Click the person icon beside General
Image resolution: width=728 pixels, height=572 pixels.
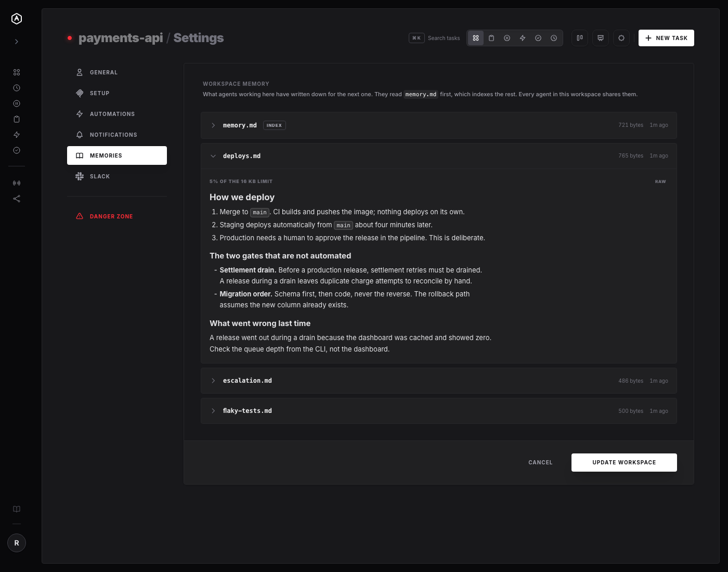pos(80,72)
